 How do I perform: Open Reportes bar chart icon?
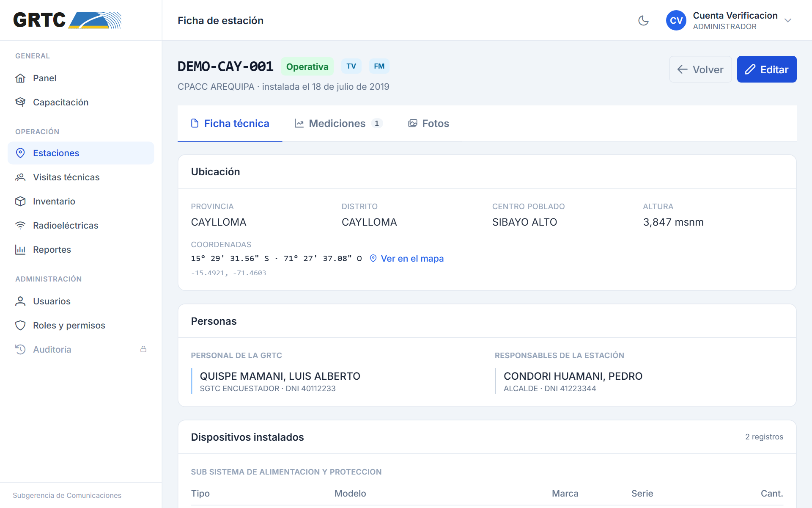(20, 250)
